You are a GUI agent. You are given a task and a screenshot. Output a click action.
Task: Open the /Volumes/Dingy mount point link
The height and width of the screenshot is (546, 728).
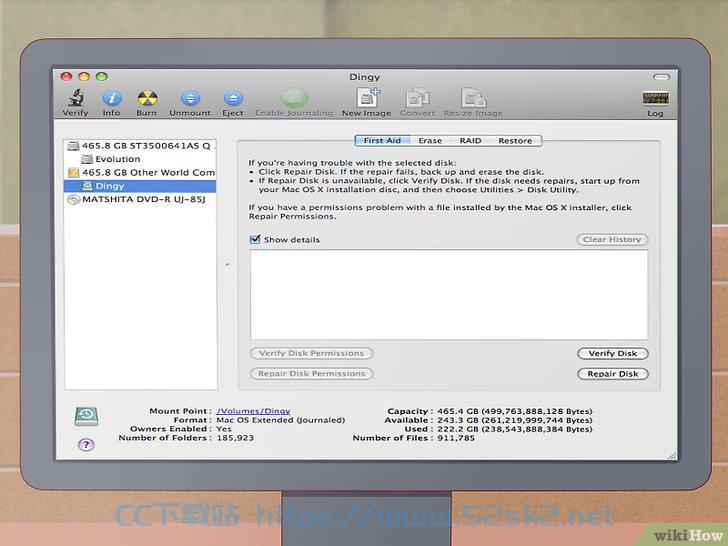coord(254,411)
